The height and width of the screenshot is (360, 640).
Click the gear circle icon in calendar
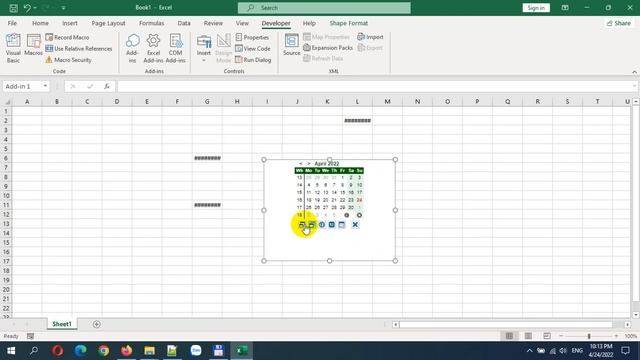pyautogui.click(x=359, y=215)
